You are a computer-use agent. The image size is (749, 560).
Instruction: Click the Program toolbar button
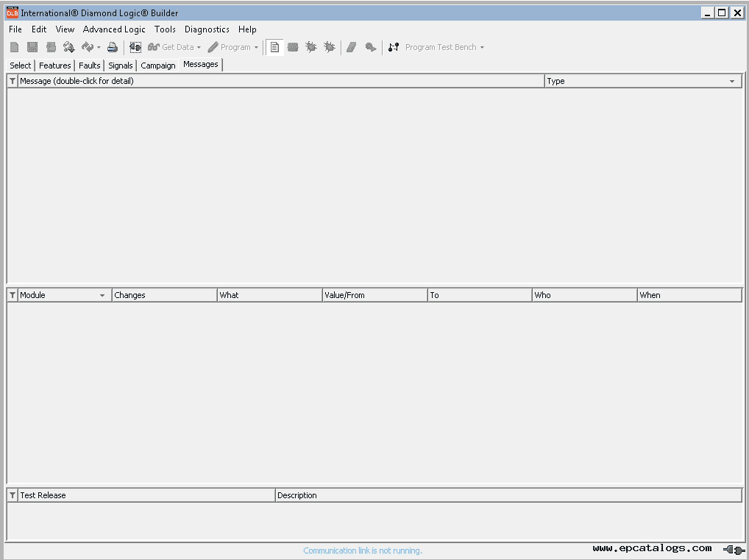tap(230, 47)
